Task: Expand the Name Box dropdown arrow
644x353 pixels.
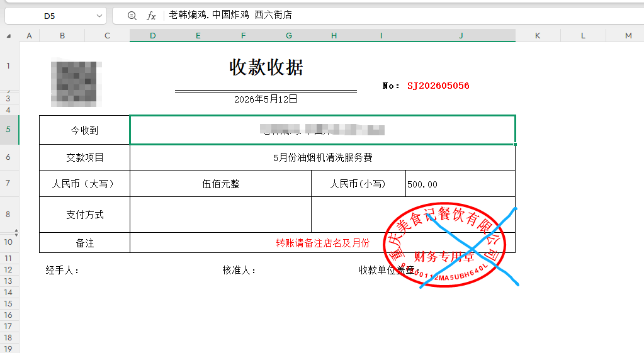Action: click(x=99, y=16)
